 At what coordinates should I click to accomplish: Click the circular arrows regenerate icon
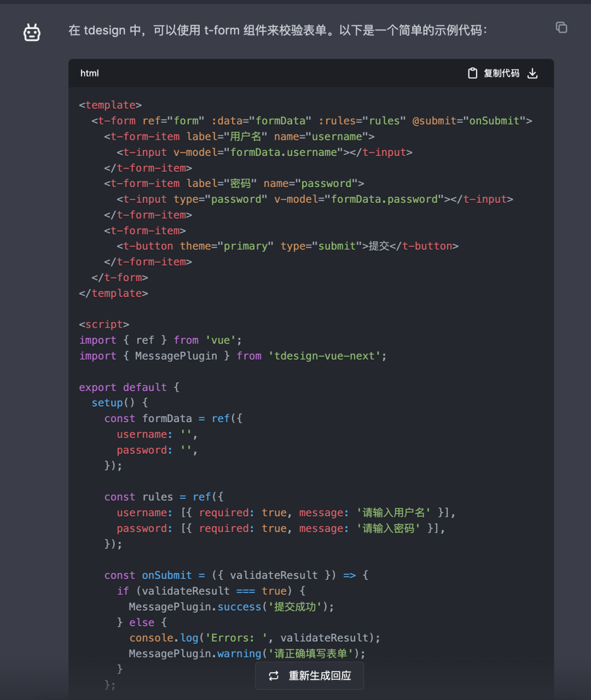tap(274, 676)
